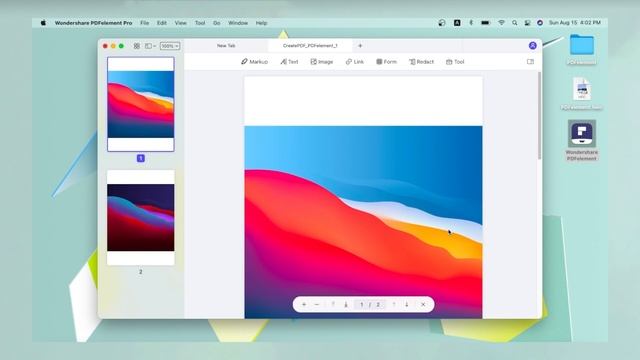The height and width of the screenshot is (360, 640).
Task: Open the Go menu
Action: pyautogui.click(x=217, y=23)
